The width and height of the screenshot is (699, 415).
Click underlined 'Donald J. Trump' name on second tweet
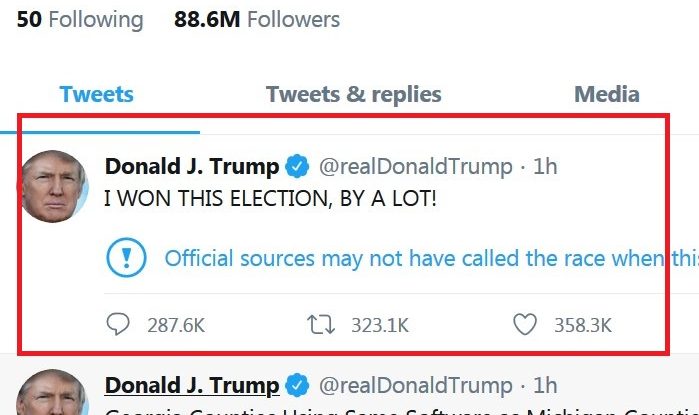[192, 385]
